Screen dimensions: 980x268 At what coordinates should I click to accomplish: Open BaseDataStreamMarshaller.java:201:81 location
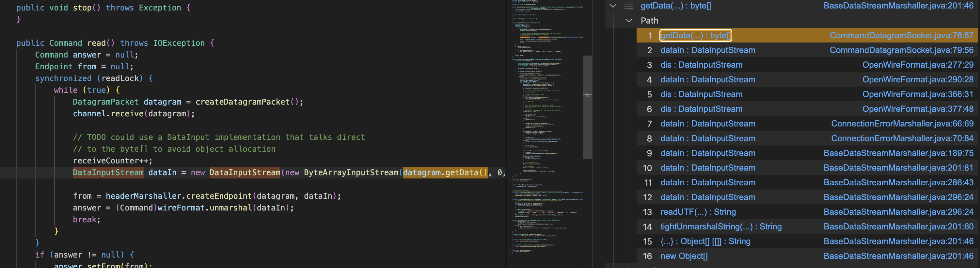click(x=899, y=168)
